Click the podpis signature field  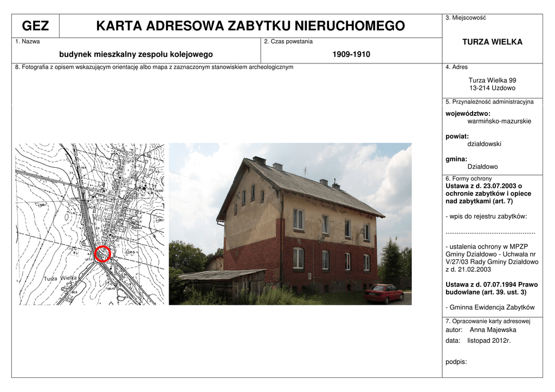[x=456, y=362]
